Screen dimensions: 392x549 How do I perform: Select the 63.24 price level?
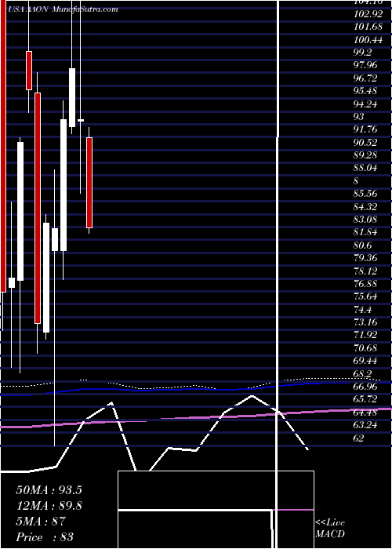[365, 425]
